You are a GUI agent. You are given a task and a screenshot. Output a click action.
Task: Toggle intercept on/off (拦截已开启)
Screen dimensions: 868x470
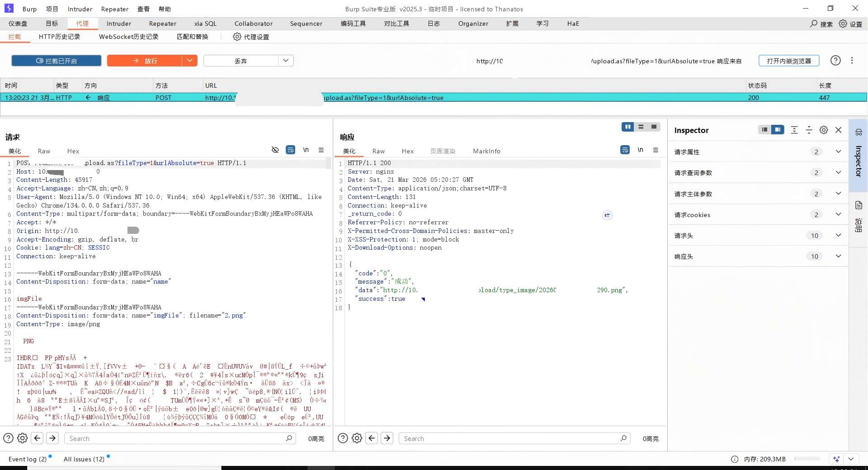tap(56, 61)
